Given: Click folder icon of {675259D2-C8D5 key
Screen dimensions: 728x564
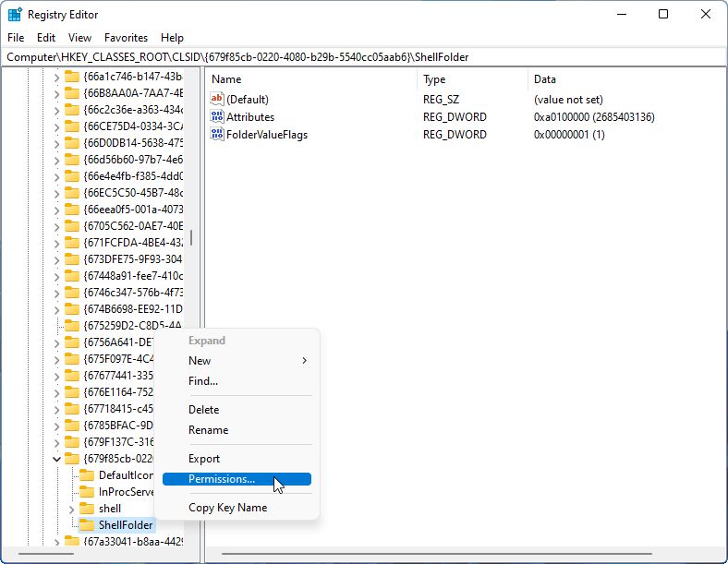Looking at the screenshot, I should 71,326.
